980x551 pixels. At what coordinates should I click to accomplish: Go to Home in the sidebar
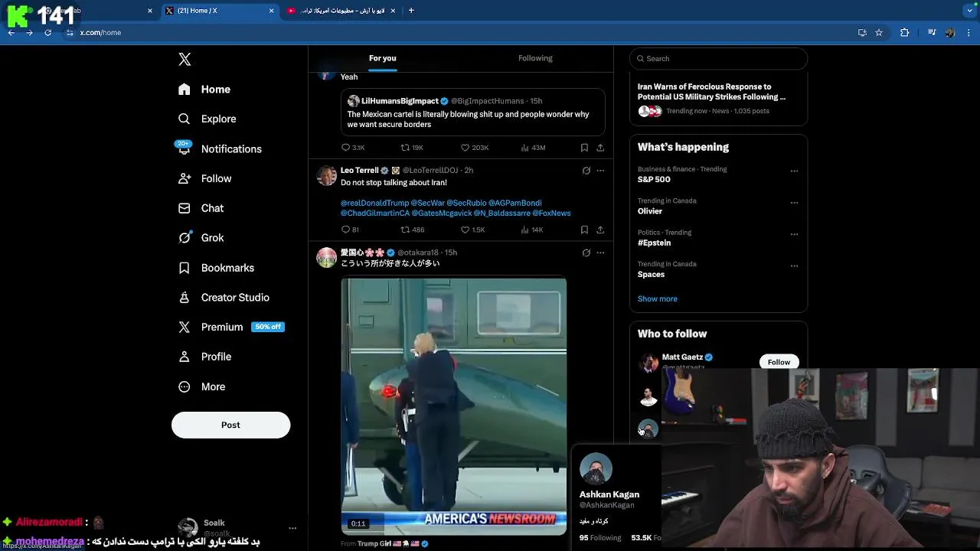pyautogui.click(x=204, y=90)
